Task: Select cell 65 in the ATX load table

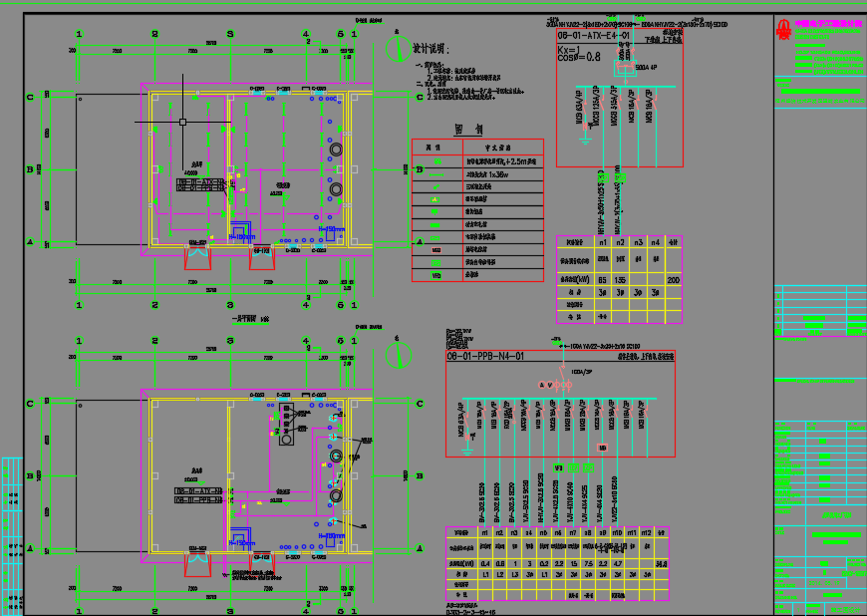Action: [x=602, y=280]
